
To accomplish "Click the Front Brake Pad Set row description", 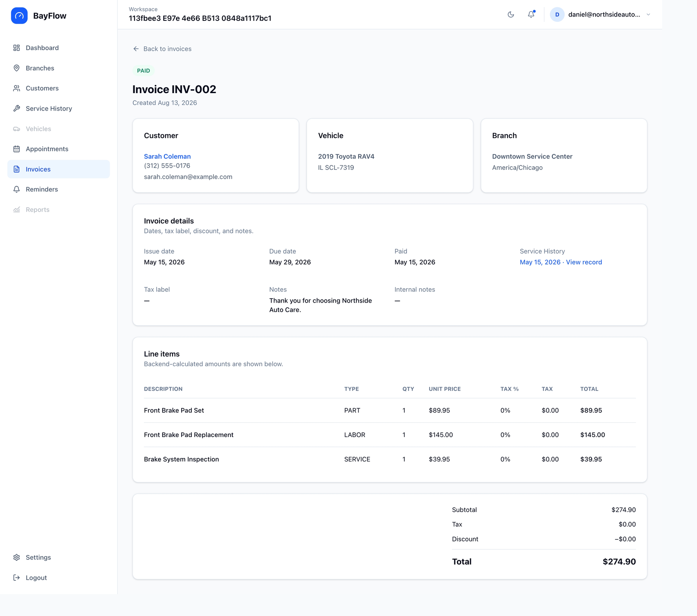I will pos(174,411).
